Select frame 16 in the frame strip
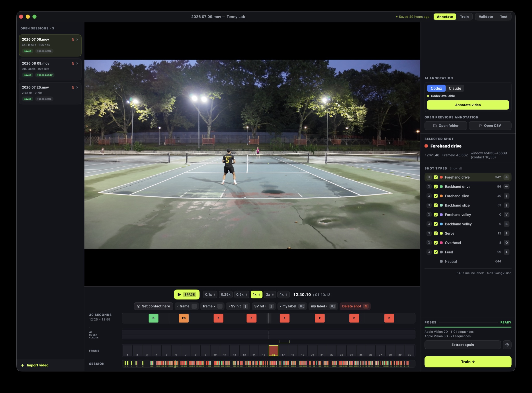The width and height of the screenshot is (532, 393). pyautogui.click(x=274, y=351)
